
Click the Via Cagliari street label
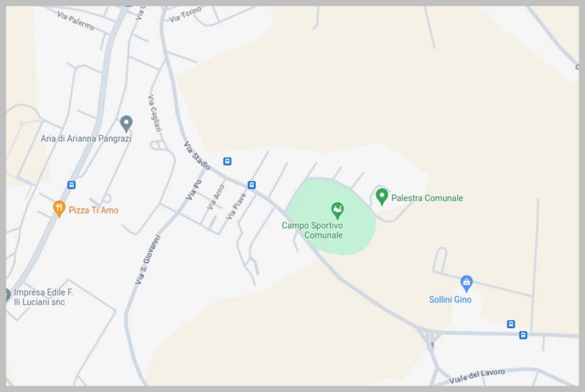154,114
